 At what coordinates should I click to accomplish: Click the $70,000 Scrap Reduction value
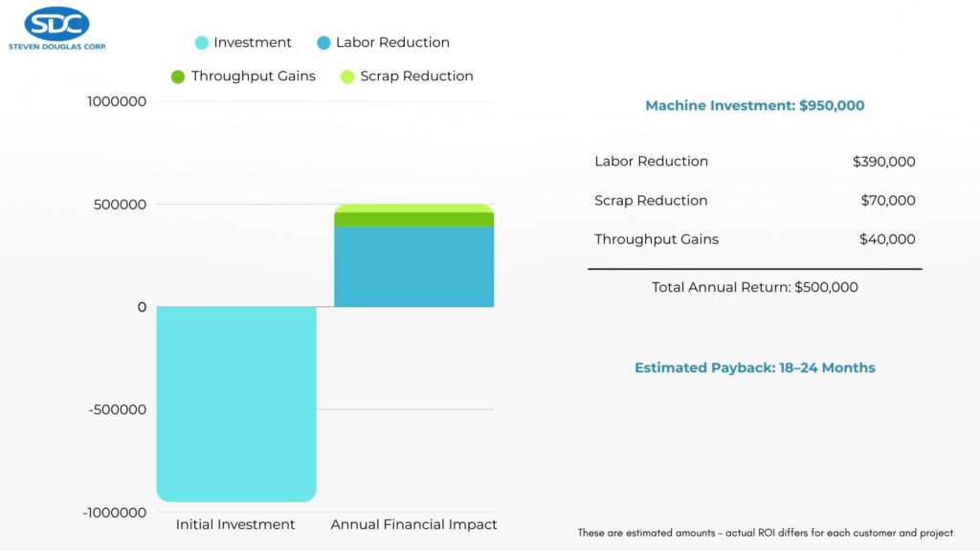pos(887,201)
